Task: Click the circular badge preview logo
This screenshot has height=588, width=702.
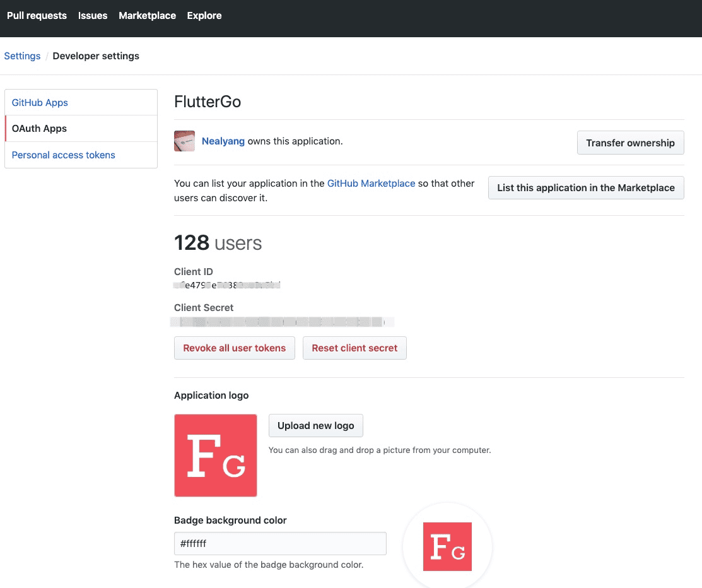Action: click(447, 546)
